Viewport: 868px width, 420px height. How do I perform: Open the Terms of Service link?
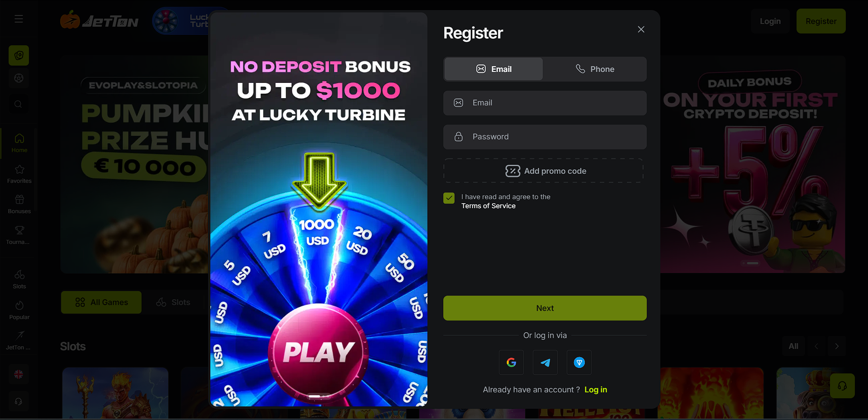[x=489, y=206]
